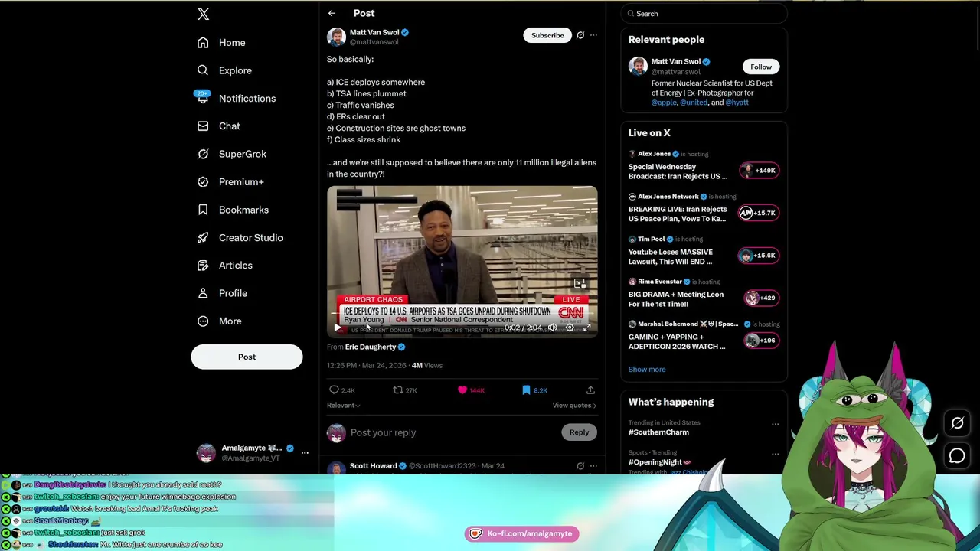Open options for #SouthernCharm trend
980x551 pixels.
775,424
